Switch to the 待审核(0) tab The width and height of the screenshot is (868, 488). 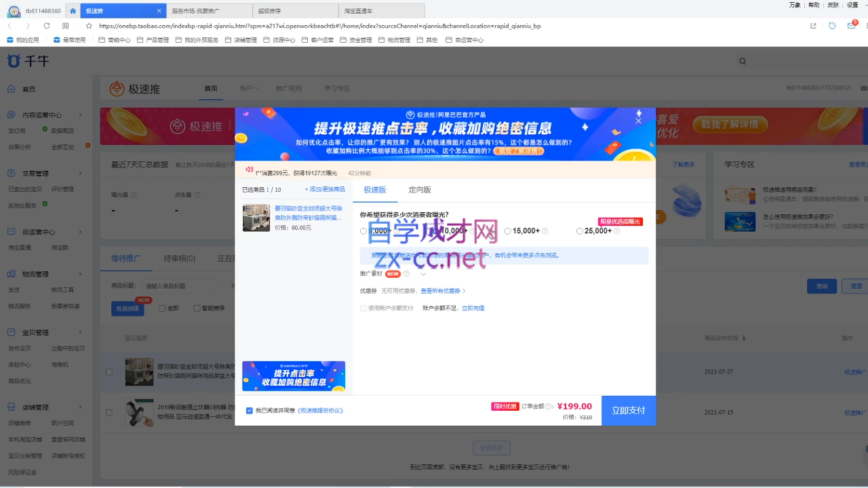(x=180, y=258)
